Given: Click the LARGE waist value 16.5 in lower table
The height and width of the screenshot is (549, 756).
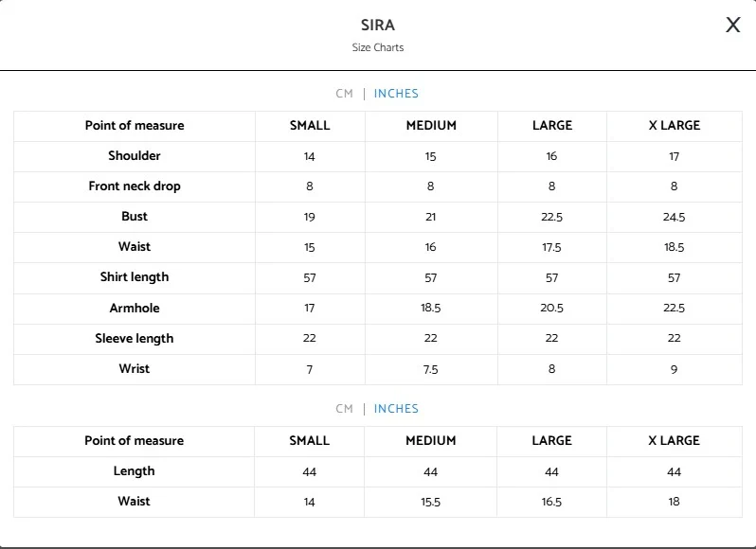Looking at the screenshot, I should click(x=551, y=502).
